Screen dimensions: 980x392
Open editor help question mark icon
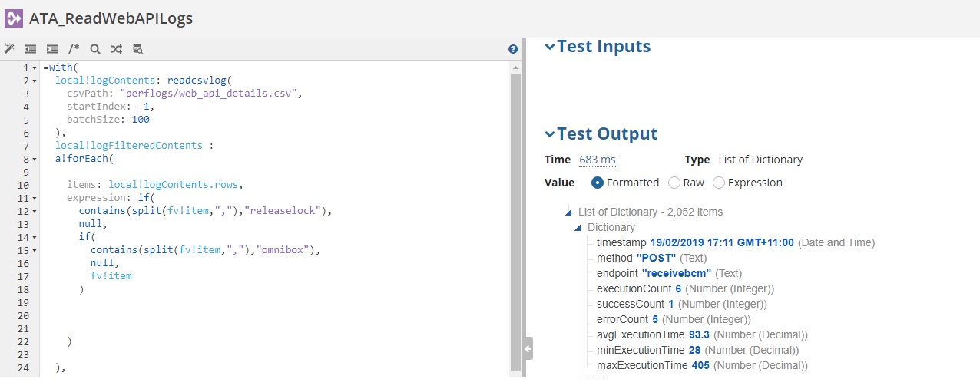[513, 49]
